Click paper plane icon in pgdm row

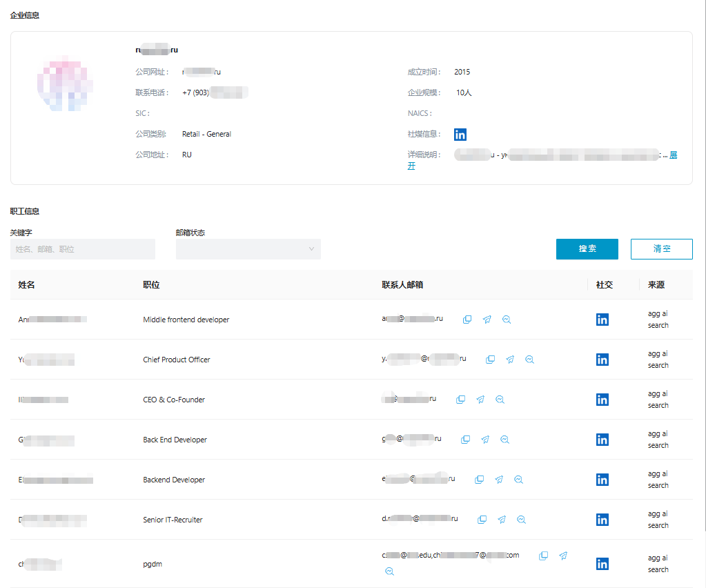[563, 556]
